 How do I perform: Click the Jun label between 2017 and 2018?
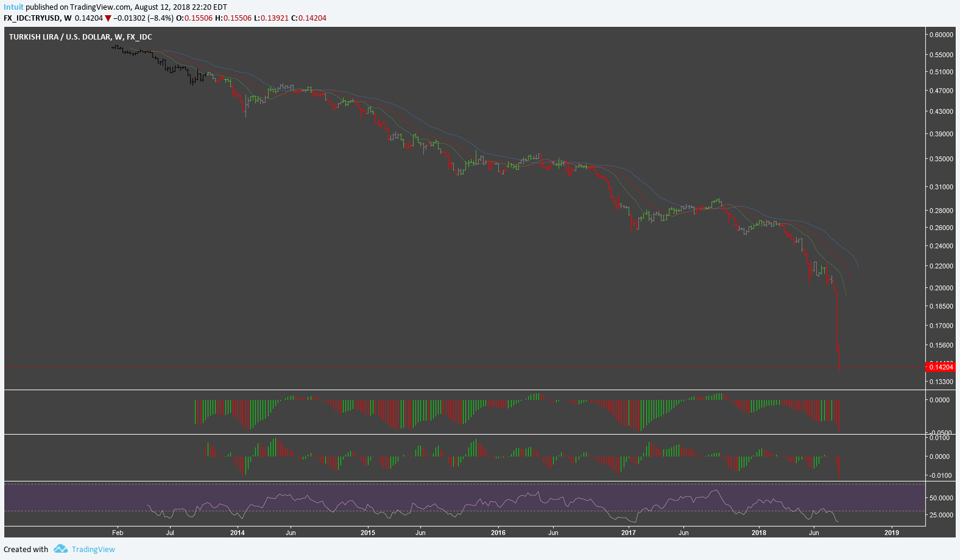(x=683, y=533)
